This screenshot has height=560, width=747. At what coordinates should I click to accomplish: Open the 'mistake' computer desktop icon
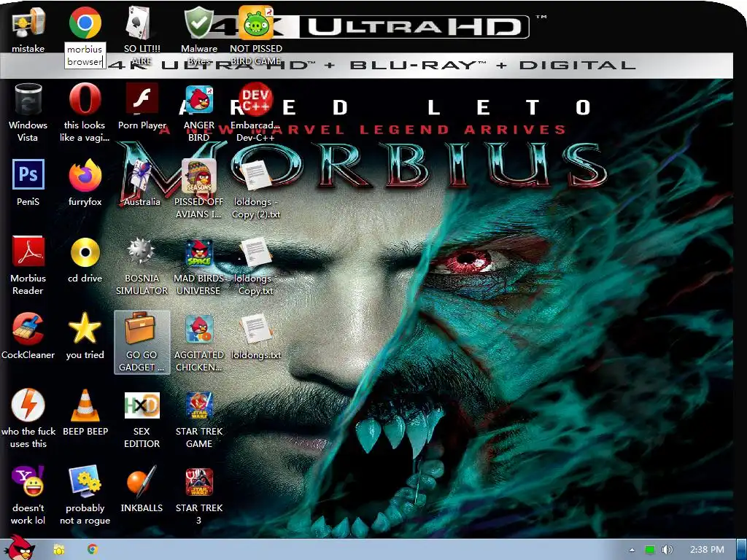click(28, 23)
